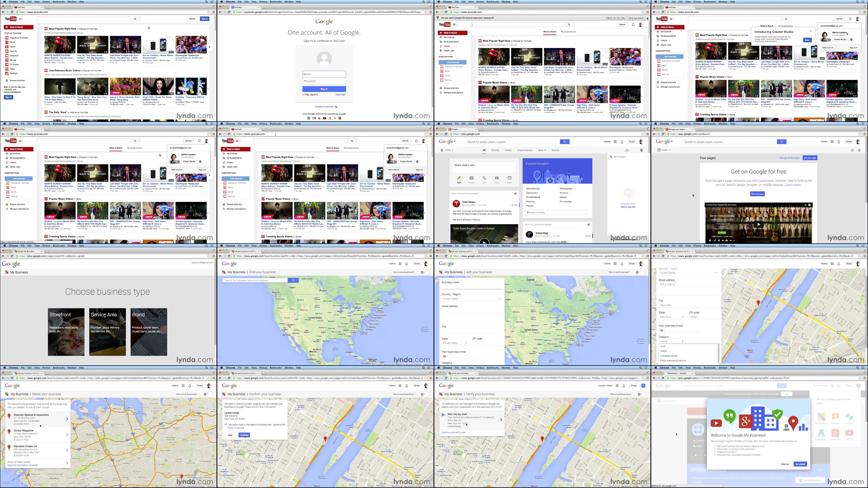Open the Explore tab in Google+
The width and height of the screenshot is (868, 488).
[x=555, y=150]
